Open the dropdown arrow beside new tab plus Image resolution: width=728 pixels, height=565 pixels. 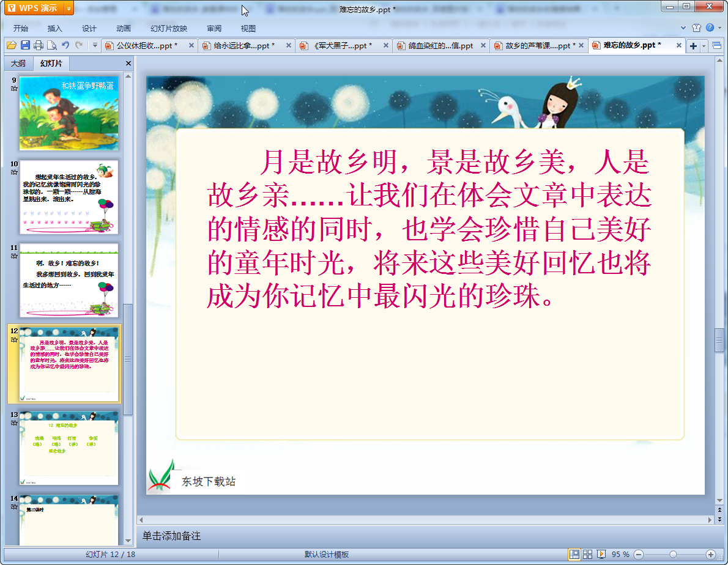tap(704, 46)
